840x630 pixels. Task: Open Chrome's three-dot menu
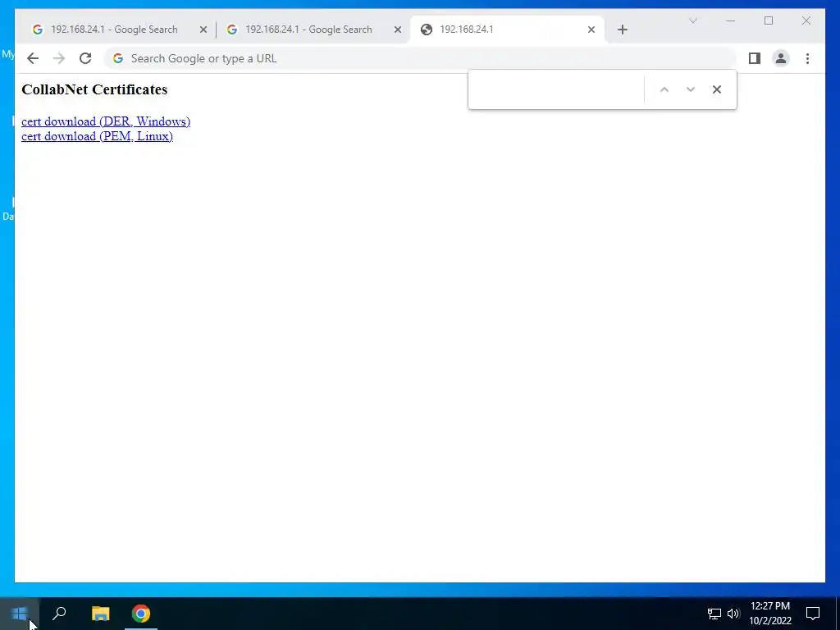[807, 58]
